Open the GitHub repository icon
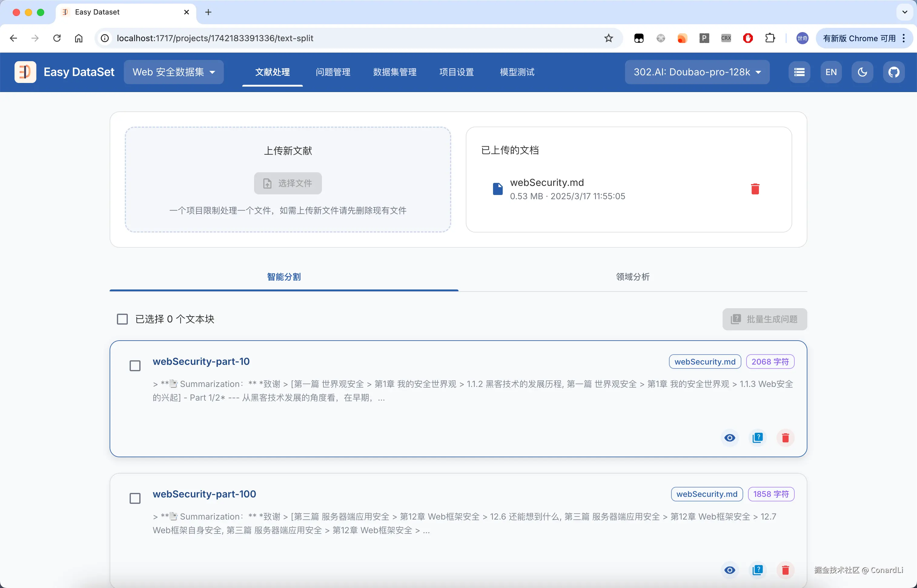 point(894,72)
